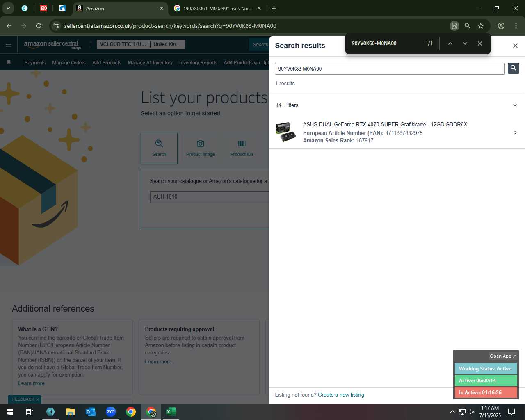Dismiss the FEEDBACK tab

38,399
